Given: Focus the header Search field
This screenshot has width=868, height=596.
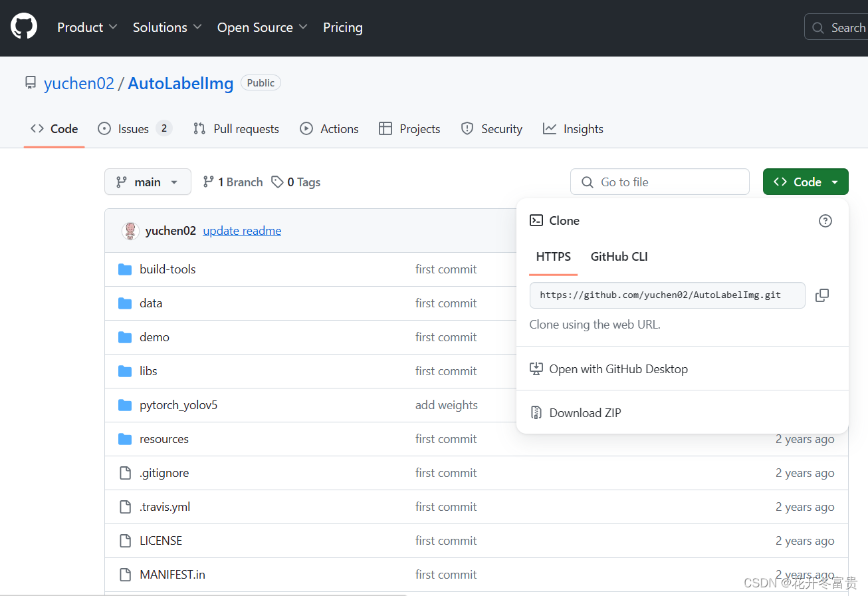Looking at the screenshot, I should pos(836,28).
